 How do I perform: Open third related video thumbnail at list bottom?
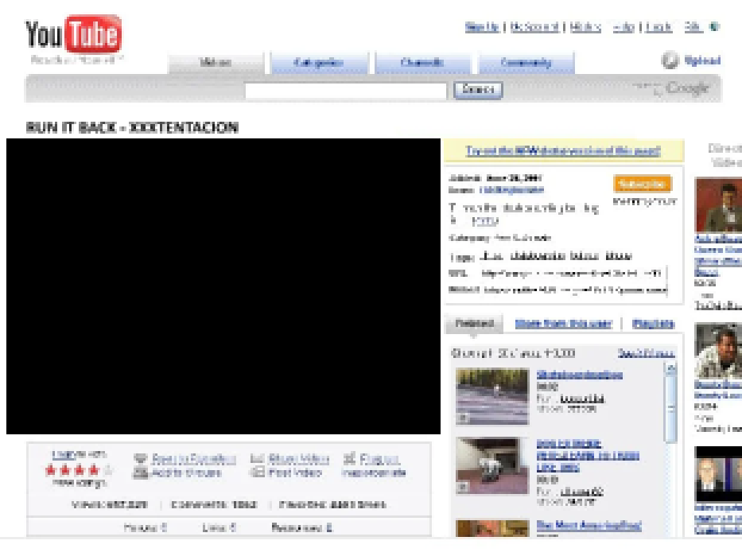click(492, 528)
